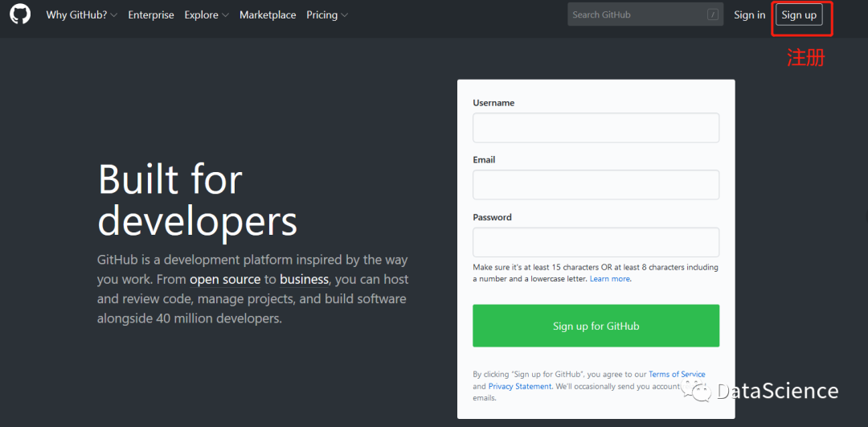The image size is (868, 427).
Task: Go to Marketplace
Action: [268, 15]
